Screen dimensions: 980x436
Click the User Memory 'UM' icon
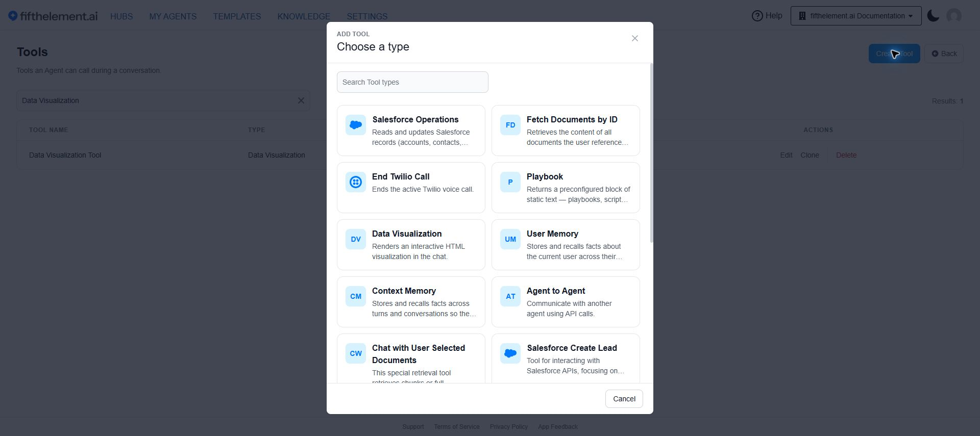click(510, 239)
